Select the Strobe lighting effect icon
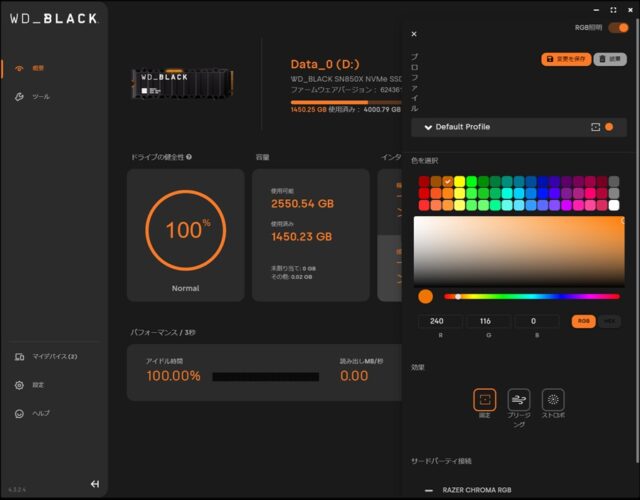 [x=553, y=400]
